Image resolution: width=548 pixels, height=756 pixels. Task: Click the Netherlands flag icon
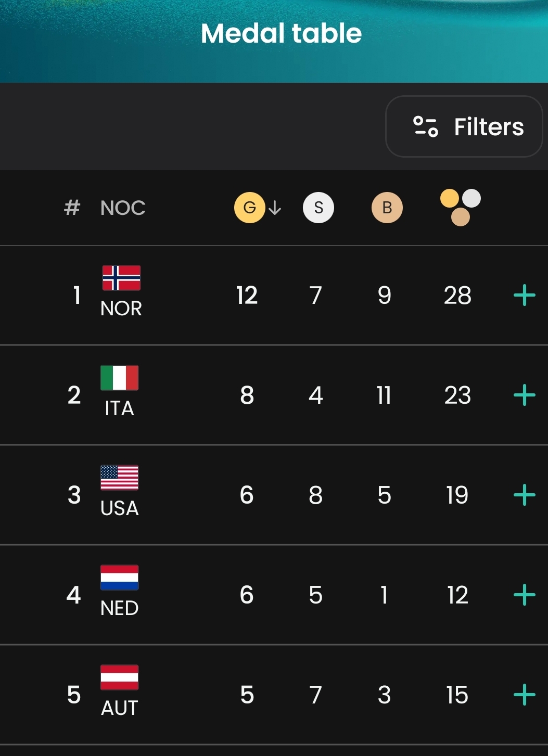coord(120,578)
